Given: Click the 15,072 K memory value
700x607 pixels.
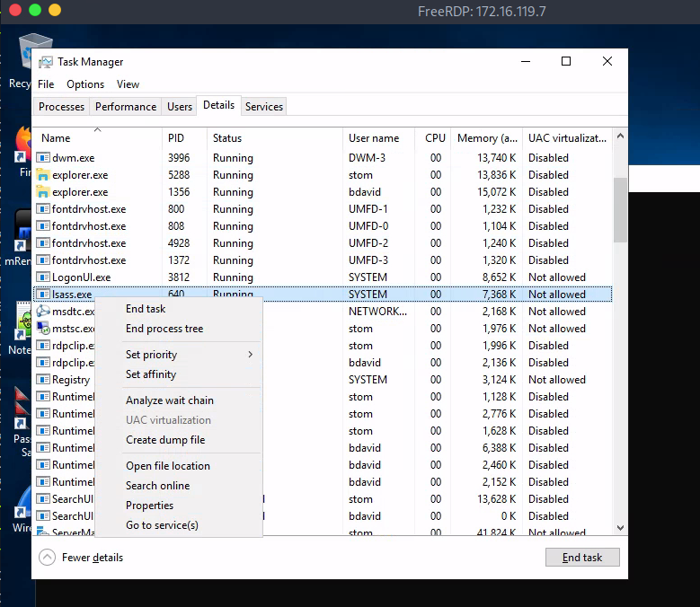Looking at the screenshot, I should coord(496,192).
